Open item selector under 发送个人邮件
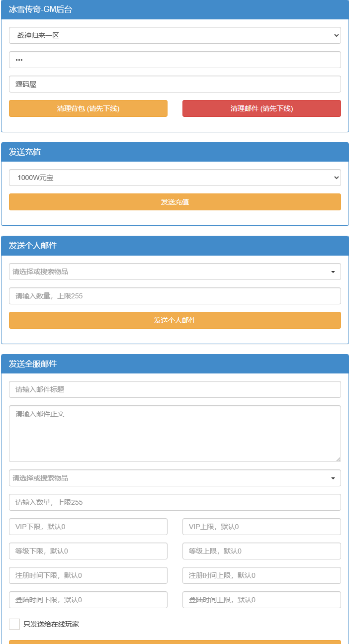The height and width of the screenshot is (644, 350). tap(175, 272)
